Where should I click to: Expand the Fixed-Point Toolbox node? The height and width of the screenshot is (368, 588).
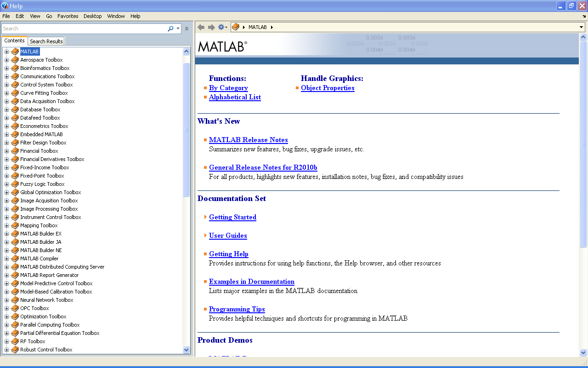click(x=7, y=176)
